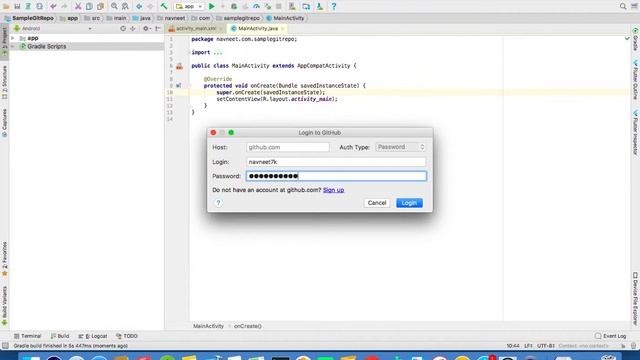Open the Auth Type Password dropdown
Image resolution: width=640 pixels, height=360 pixels.
(x=400, y=147)
